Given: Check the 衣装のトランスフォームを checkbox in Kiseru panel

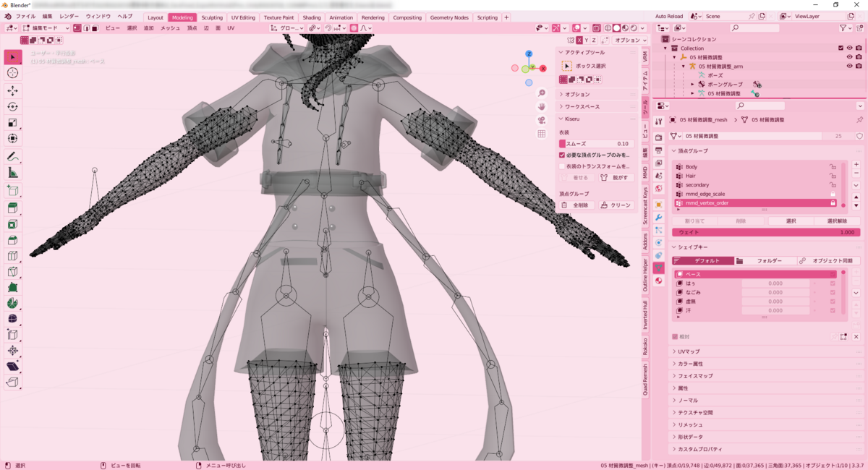Looking at the screenshot, I should (562, 166).
